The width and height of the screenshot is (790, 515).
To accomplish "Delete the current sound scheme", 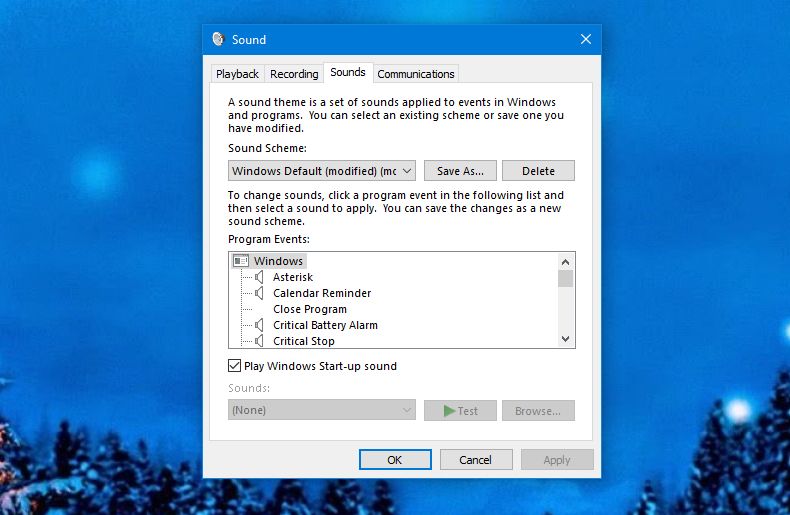I will pos(538,171).
